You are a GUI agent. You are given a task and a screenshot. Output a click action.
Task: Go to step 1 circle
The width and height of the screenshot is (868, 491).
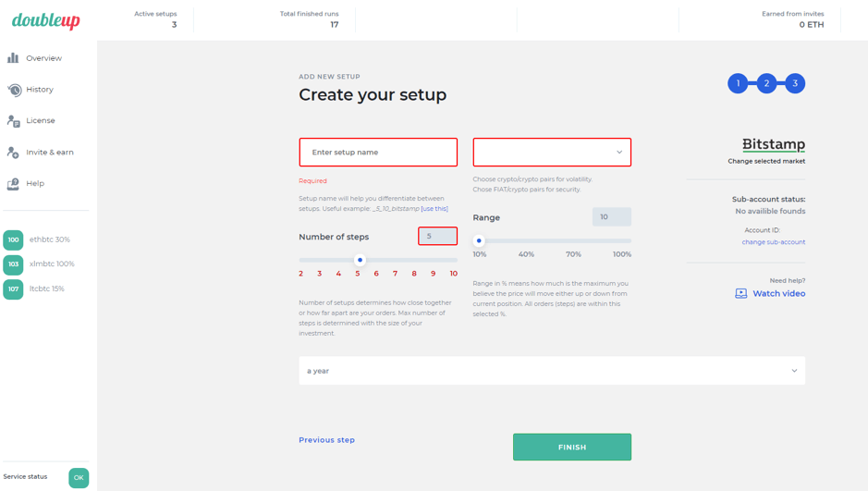tap(738, 83)
